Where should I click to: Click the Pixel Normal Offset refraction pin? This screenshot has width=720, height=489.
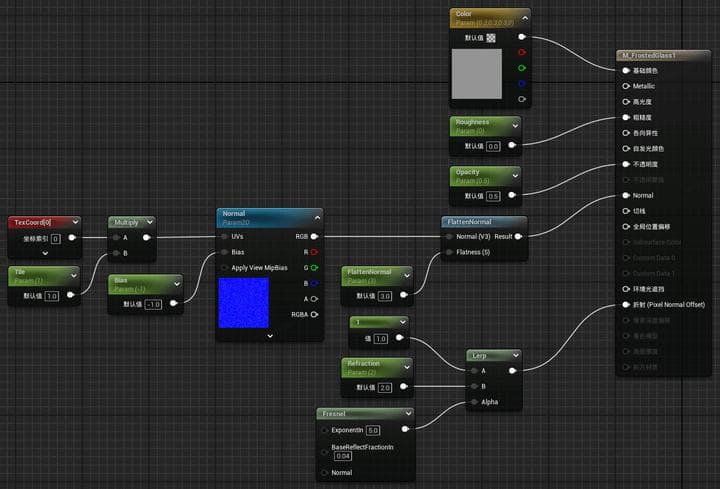click(x=626, y=304)
